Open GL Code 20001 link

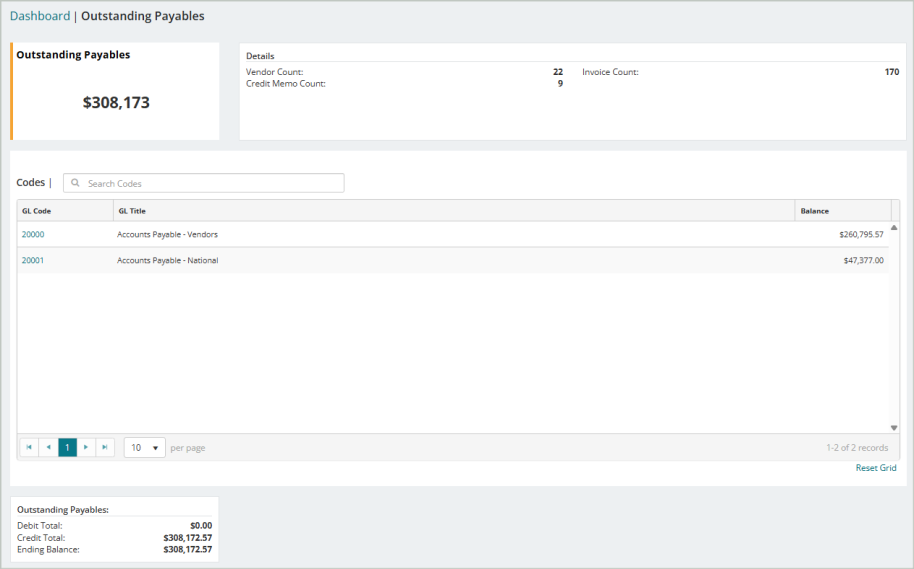pos(33,261)
